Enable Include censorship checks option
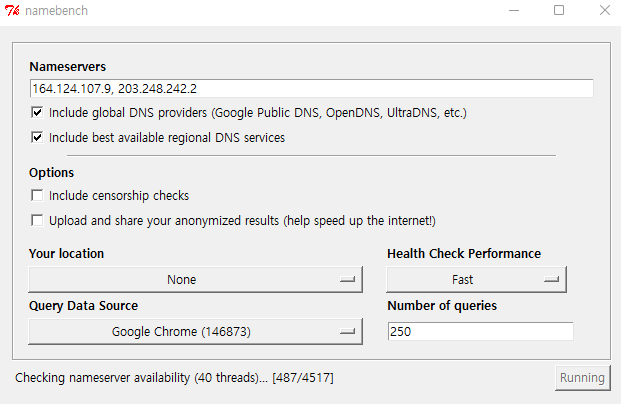The height and width of the screenshot is (404, 621). pyautogui.click(x=37, y=195)
